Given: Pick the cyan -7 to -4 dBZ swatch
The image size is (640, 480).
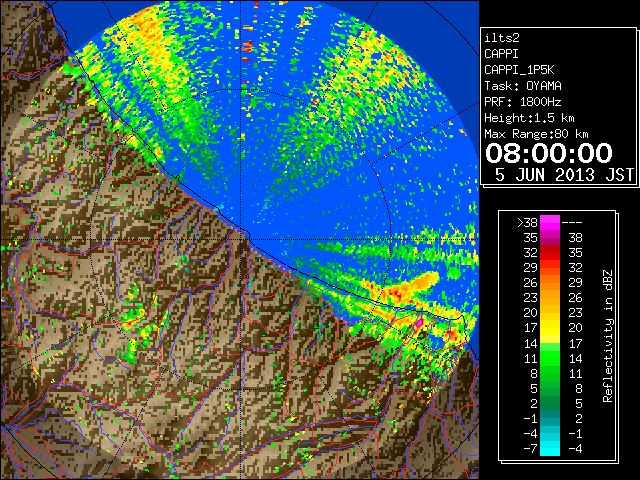Looking at the screenshot, I should (x=550, y=448).
